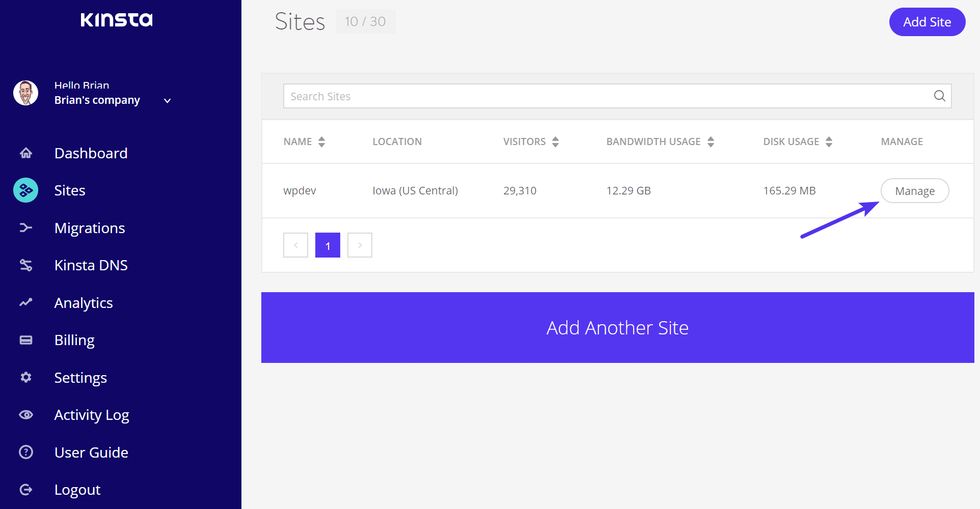The height and width of the screenshot is (509, 980).
Task: Click the Kinsta logo
Action: pyautogui.click(x=117, y=20)
